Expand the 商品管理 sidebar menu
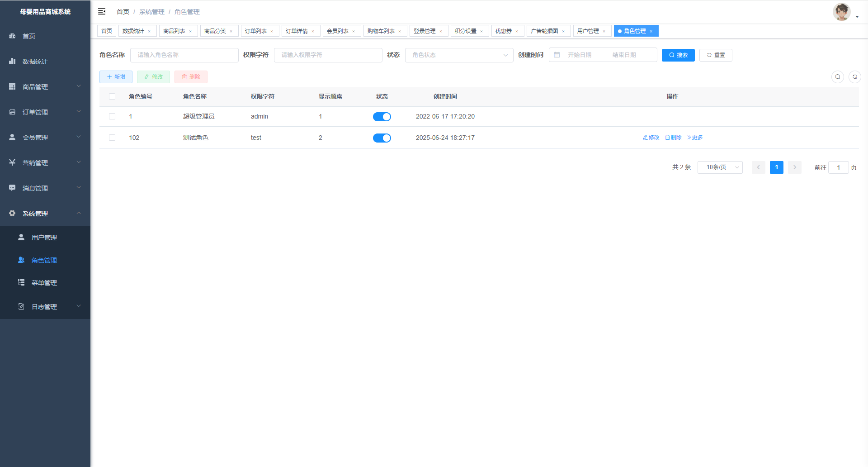Image resolution: width=868 pixels, height=467 pixels. click(45, 86)
